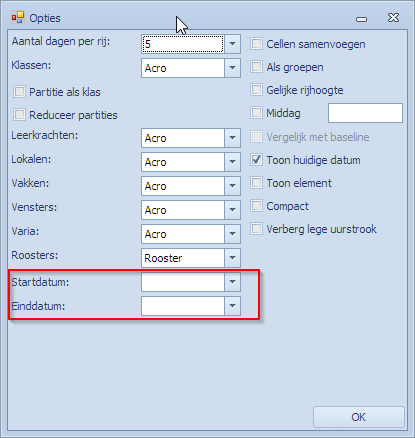This screenshot has width=415, height=438.
Task: Expand the Klassen dropdown arrow
Action: (x=232, y=68)
